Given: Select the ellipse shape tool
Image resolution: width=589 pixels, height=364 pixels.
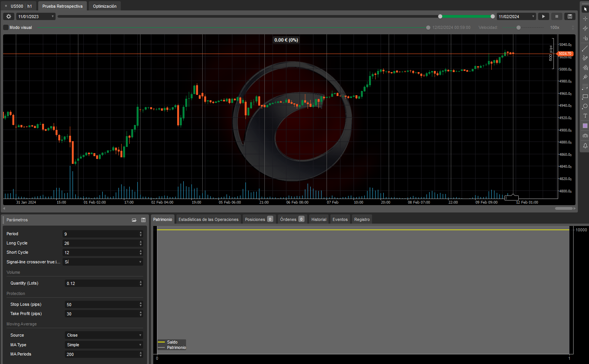Looking at the screenshot, I should click(585, 106).
